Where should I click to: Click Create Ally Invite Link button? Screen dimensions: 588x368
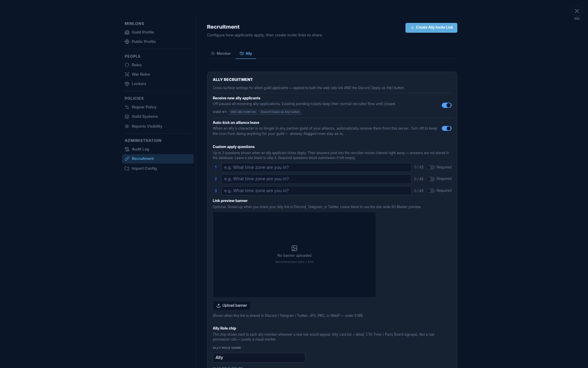(x=431, y=28)
